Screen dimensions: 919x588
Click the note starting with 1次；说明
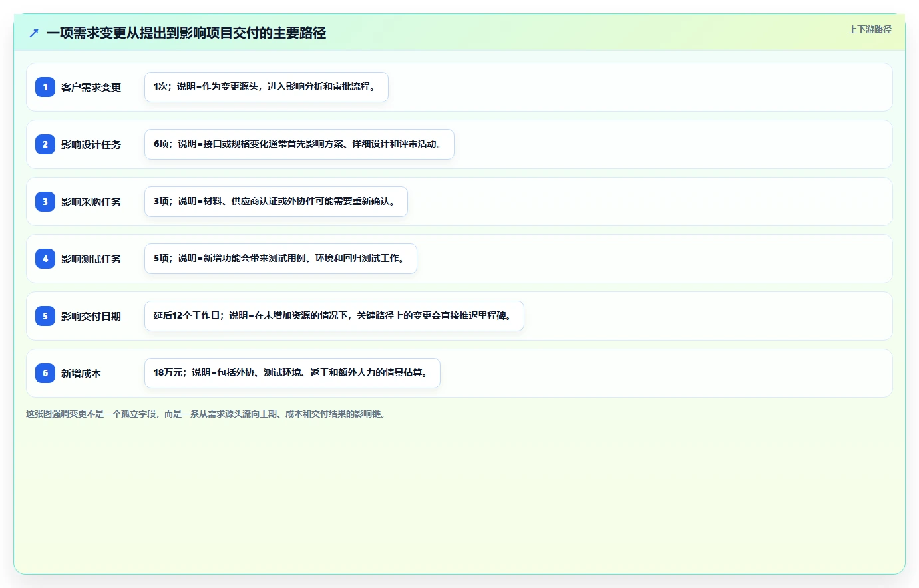pos(266,87)
